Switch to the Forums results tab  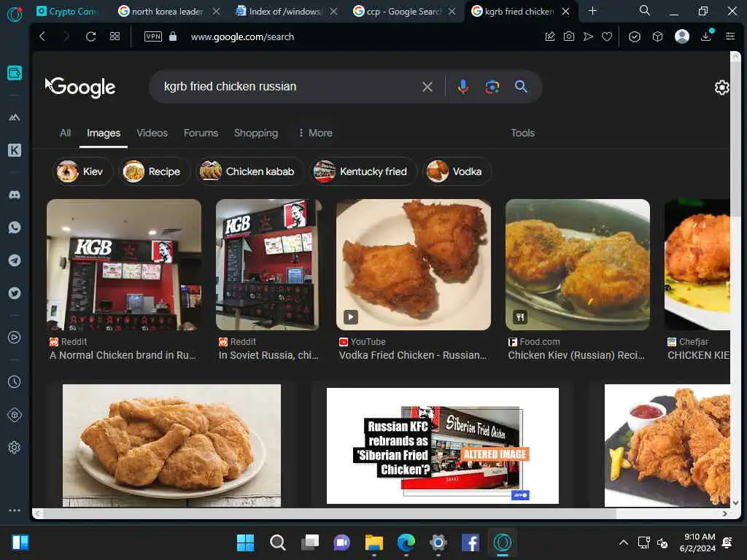[x=201, y=133]
